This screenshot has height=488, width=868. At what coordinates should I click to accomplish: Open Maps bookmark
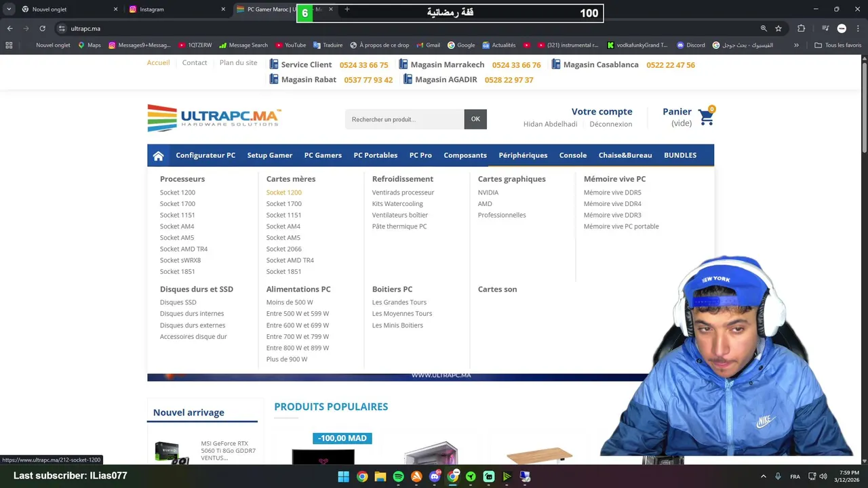click(x=90, y=45)
